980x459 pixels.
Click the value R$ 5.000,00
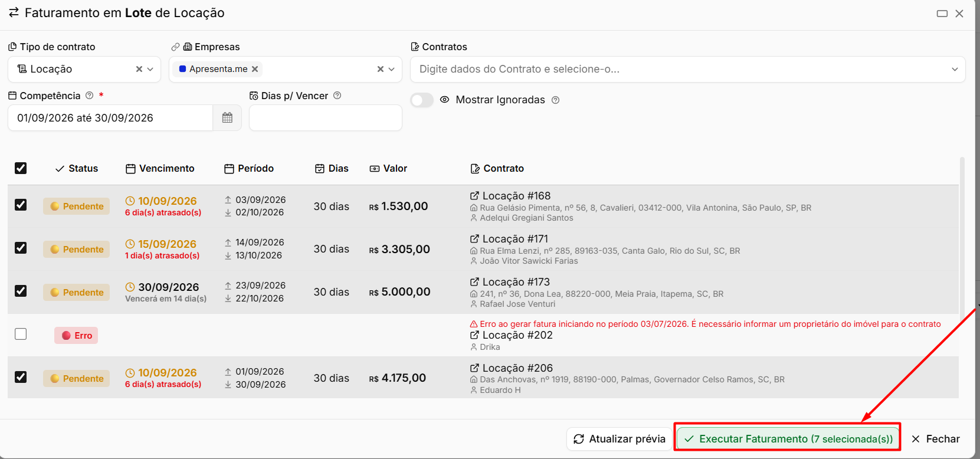coord(400,292)
